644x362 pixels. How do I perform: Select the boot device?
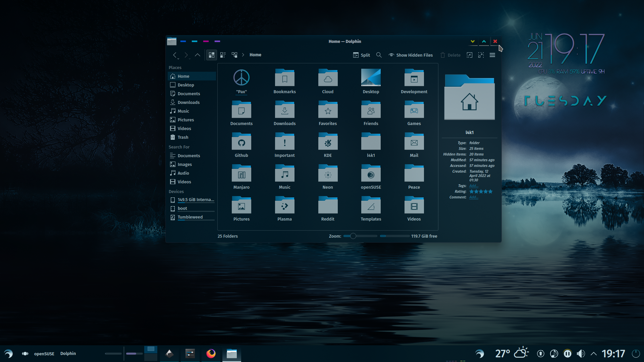click(192, 208)
